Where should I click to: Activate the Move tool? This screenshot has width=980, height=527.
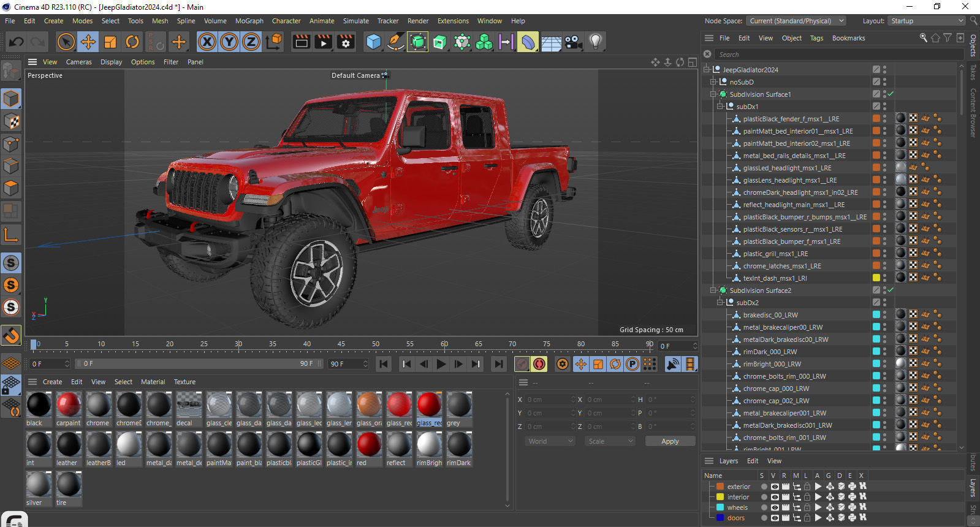tap(88, 42)
